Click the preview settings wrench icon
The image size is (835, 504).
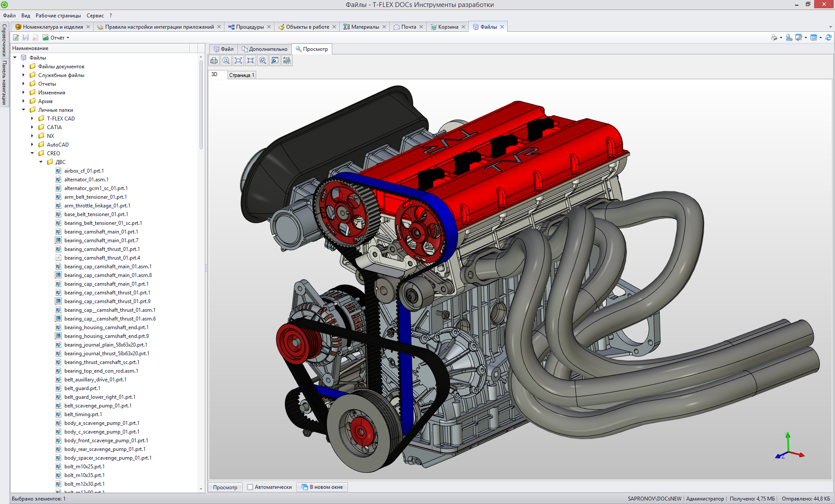point(275,60)
